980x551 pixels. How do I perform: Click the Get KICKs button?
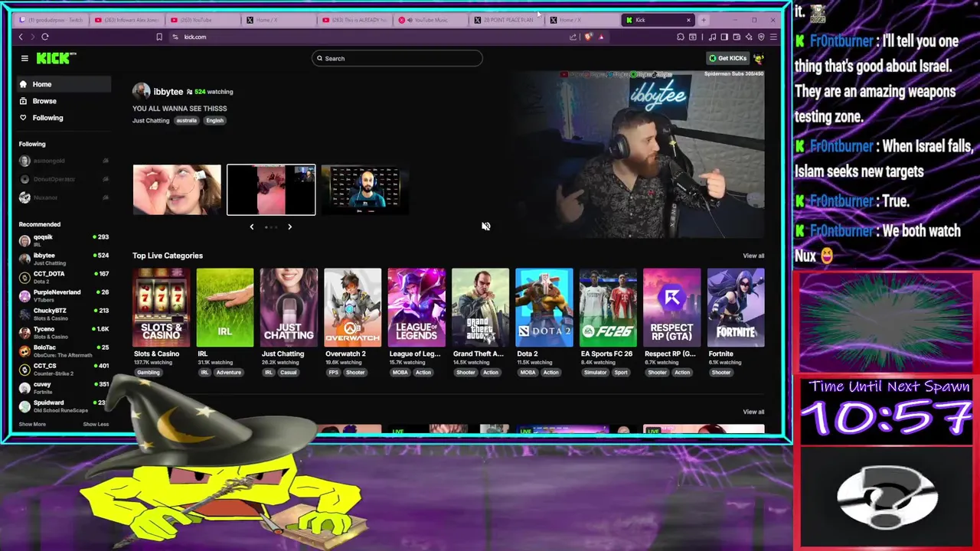click(727, 58)
